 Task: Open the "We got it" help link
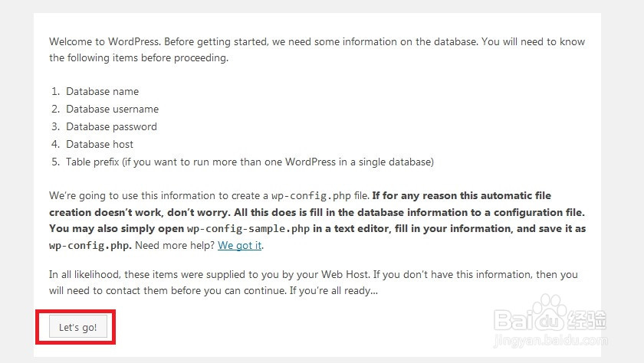pos(240,245)
